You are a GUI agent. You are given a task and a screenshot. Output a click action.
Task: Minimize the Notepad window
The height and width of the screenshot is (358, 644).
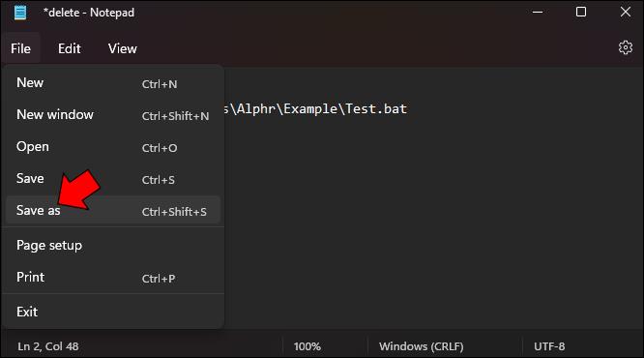pyautogui.click(x=538, y=12)
